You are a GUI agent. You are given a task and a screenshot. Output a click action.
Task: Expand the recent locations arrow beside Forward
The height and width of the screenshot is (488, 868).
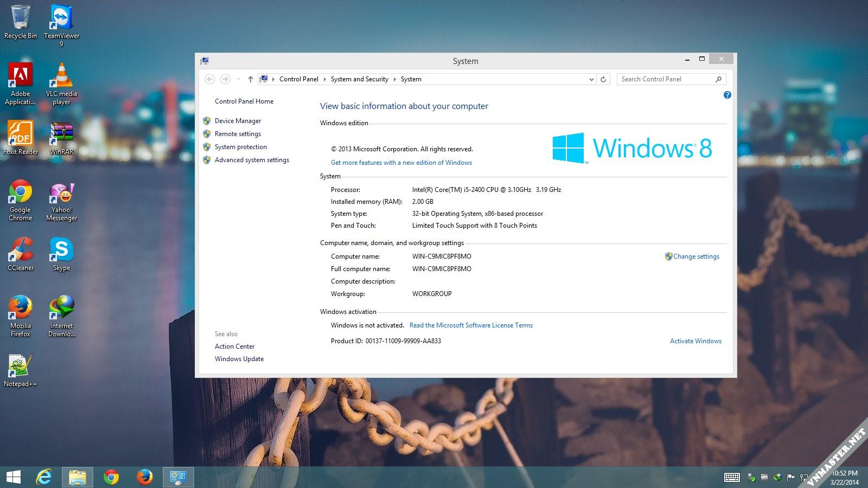tap(238, 79)
